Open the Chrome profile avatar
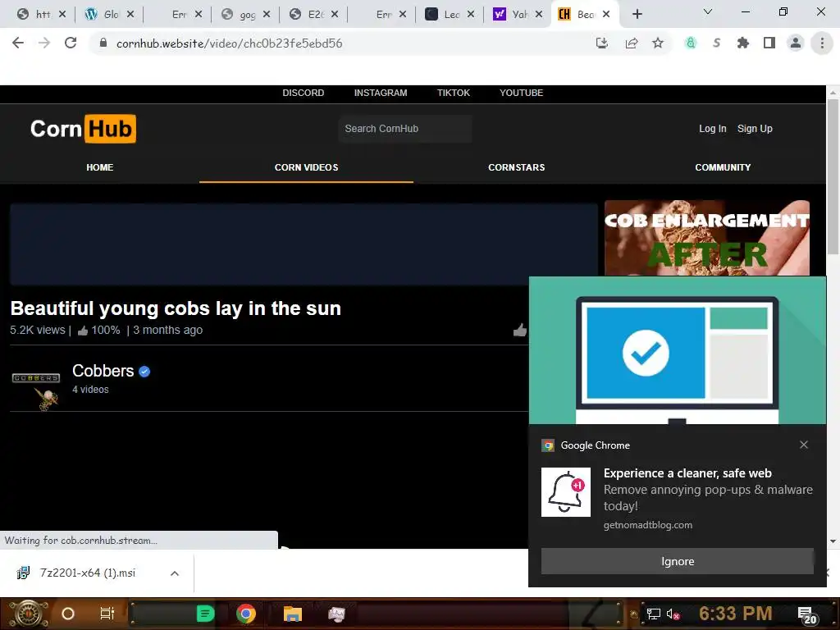The height and width of the screenshot is (630, 840). (x=796, y=43)
